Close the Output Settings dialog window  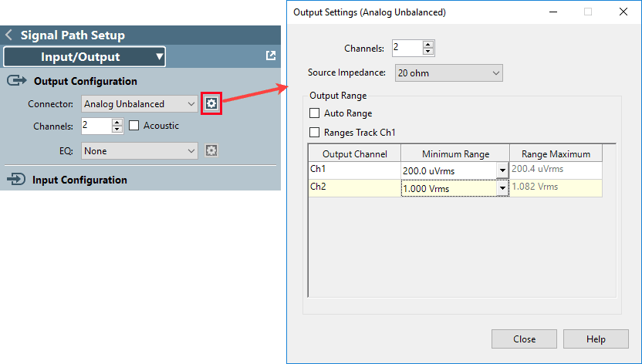[x=623, y=12]
